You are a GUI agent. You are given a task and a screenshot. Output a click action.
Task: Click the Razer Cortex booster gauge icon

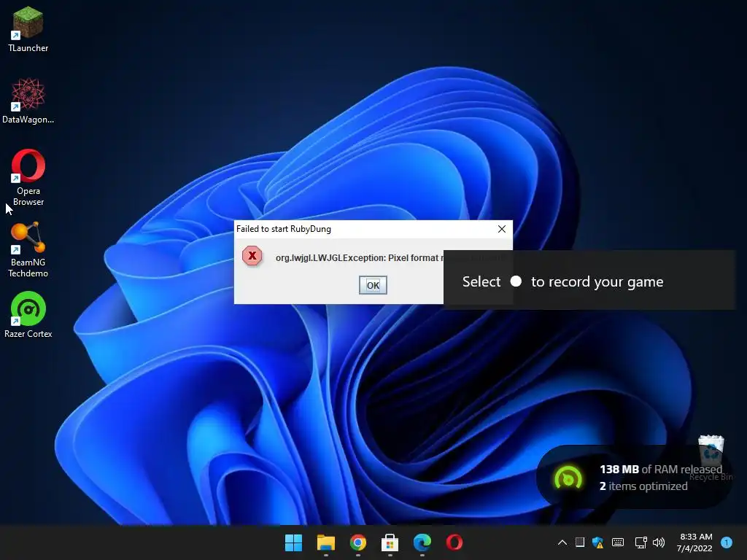[568, 478]
